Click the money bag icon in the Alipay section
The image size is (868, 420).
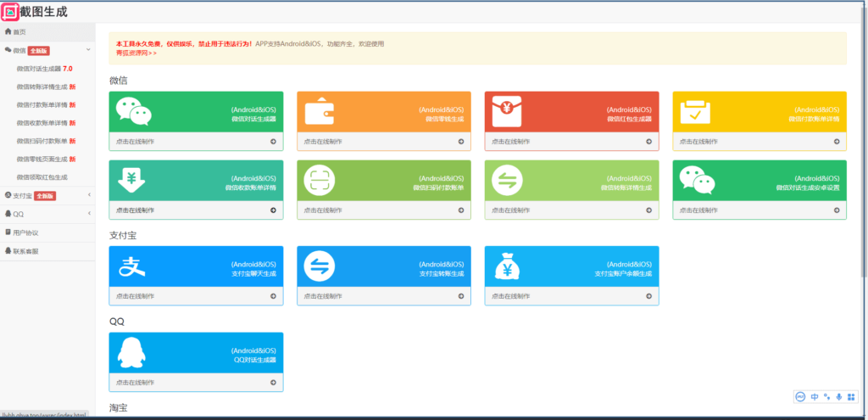coord(509,266)
